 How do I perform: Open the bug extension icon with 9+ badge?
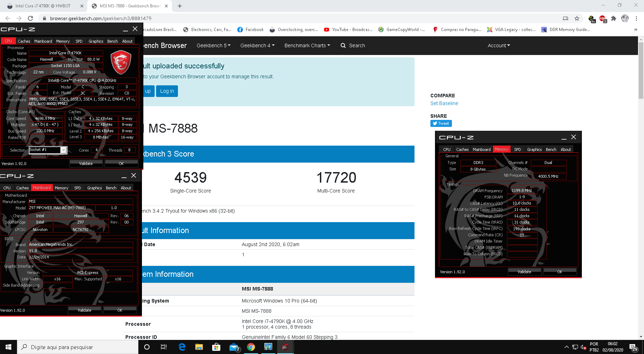[592, 19]
